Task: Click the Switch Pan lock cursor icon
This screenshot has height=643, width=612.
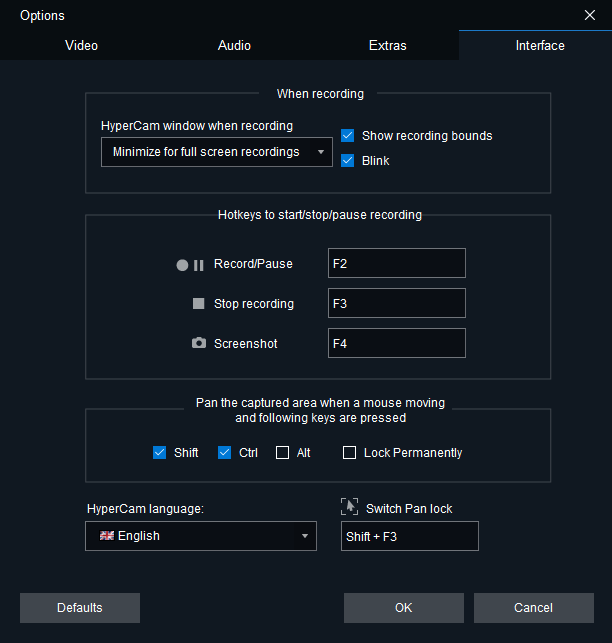Action: (x=349, y=507)
